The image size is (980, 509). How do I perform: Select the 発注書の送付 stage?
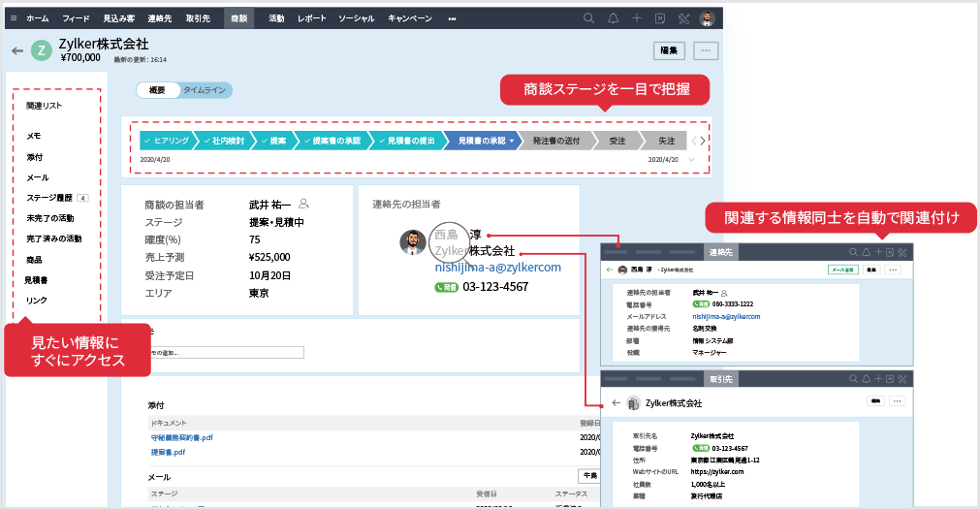click(555, 141)
